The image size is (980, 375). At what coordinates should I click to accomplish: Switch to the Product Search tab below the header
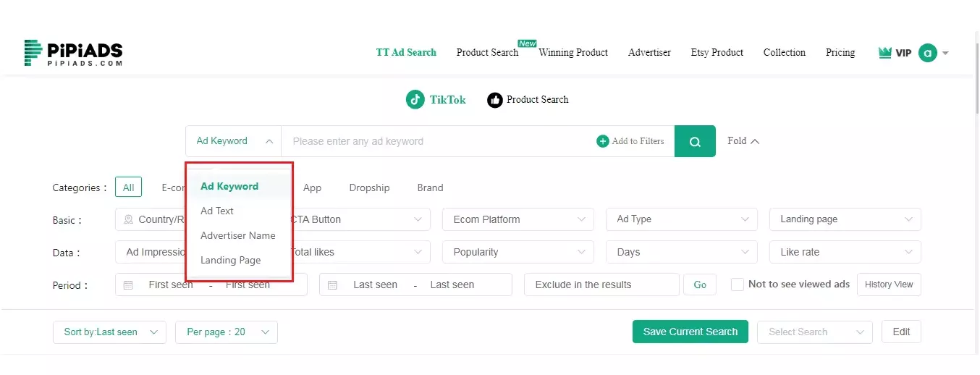528,100
